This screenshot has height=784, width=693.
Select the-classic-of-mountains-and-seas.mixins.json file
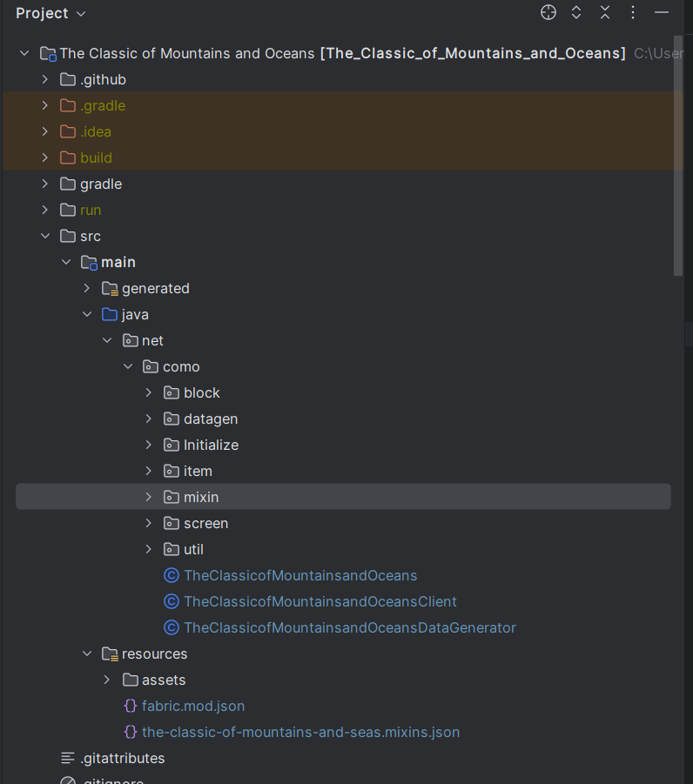(x=300, y=732)
